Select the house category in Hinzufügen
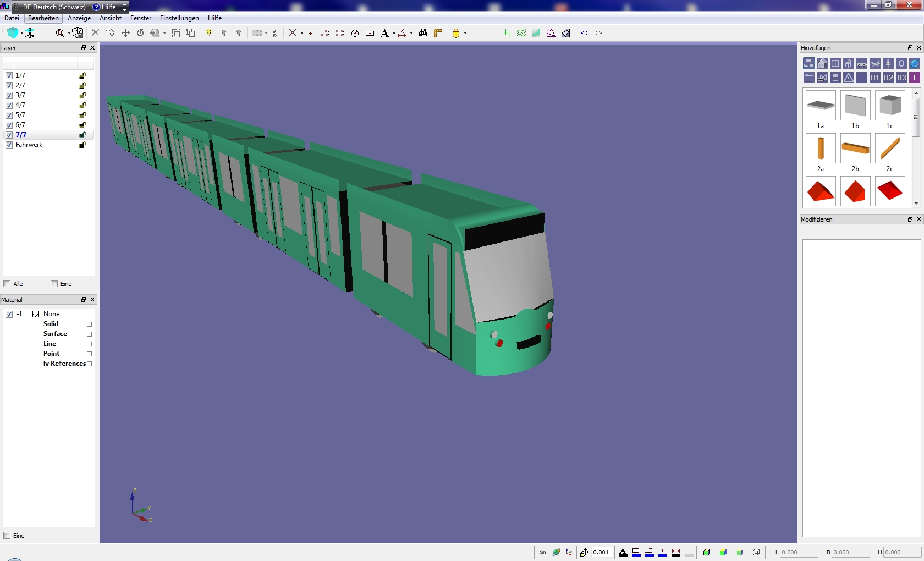 pos(822,63)
